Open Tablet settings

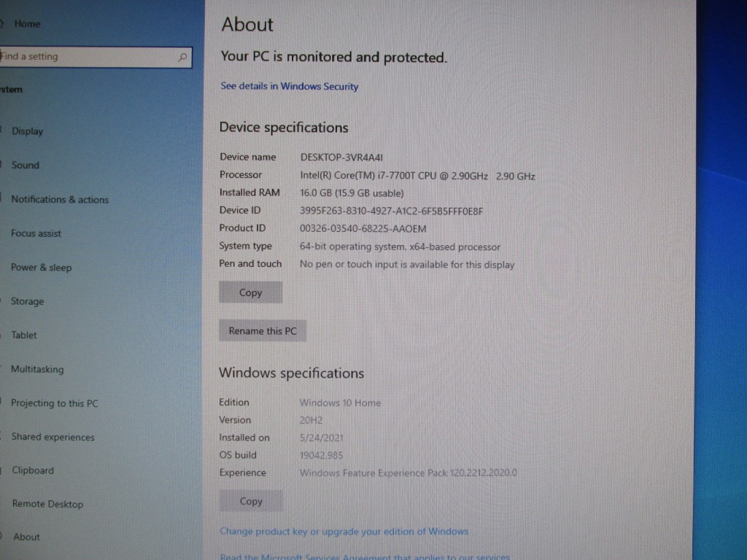tap(24, 335)
